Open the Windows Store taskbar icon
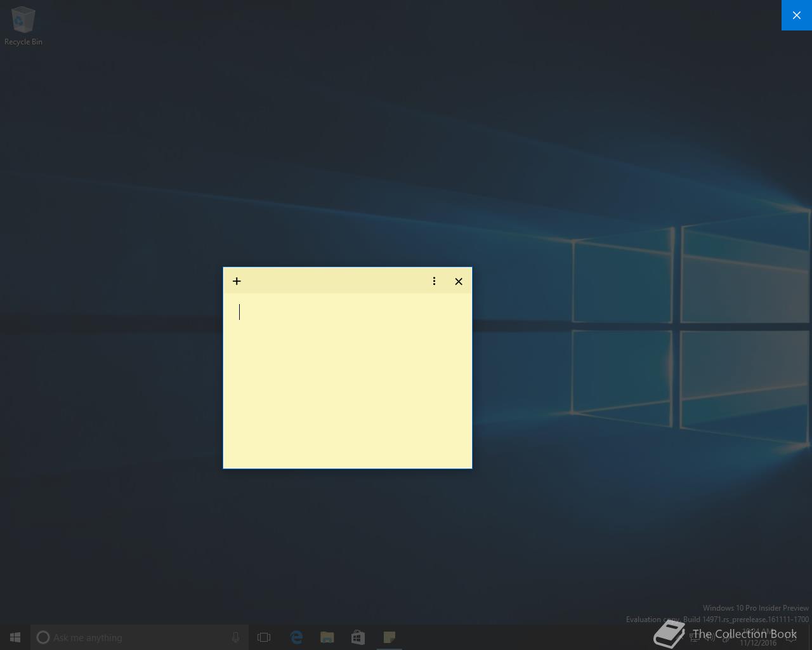The image size is (812, 650). tap(358, 637)
